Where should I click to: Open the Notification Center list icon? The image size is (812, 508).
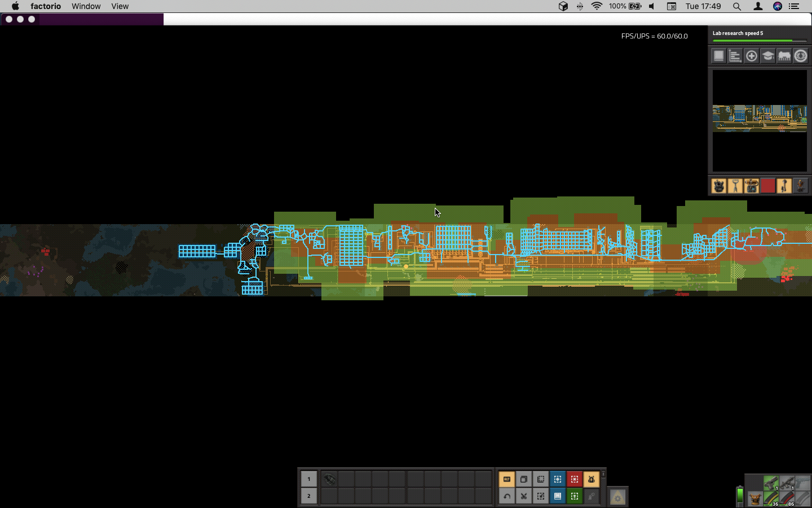(794, 6)
